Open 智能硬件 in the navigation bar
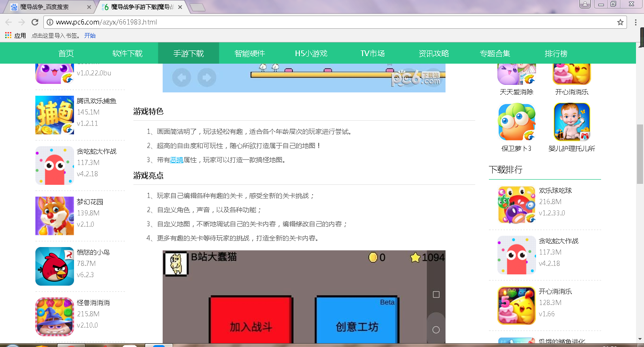The image size is (644, 347). click(250, 53)
